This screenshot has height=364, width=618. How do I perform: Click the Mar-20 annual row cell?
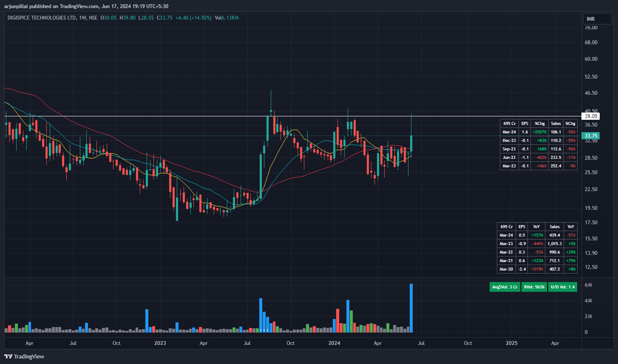coord(506,269)
